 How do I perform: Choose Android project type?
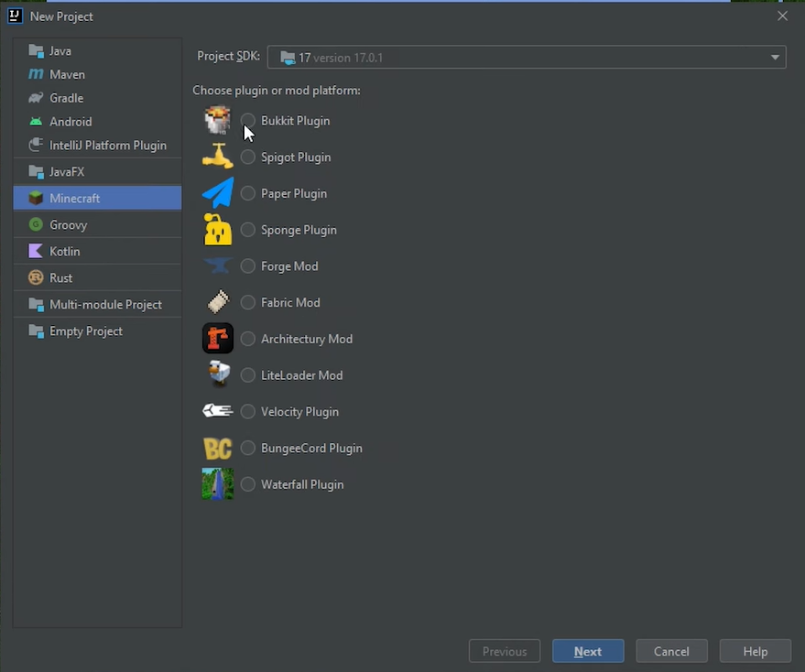tap(98, 122)
